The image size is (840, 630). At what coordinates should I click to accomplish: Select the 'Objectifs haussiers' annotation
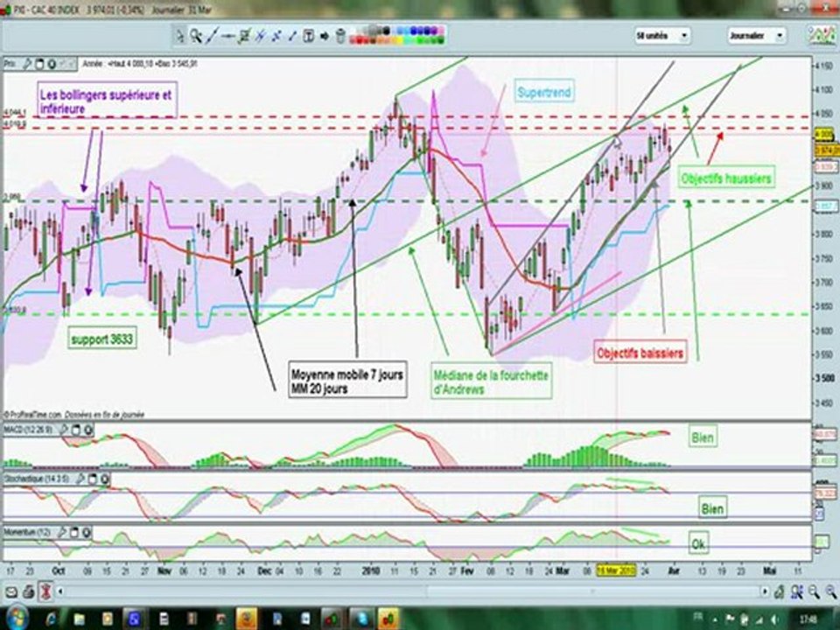[x=726, y=178]
